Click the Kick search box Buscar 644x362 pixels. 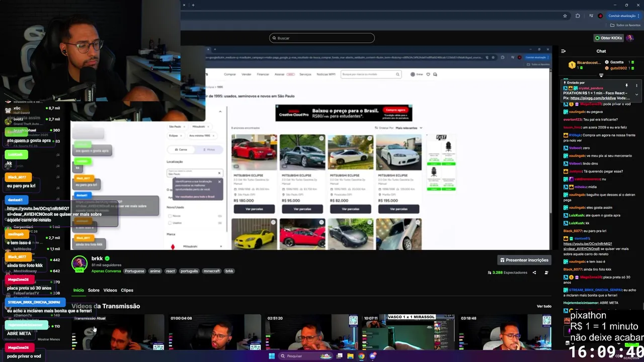322,38
